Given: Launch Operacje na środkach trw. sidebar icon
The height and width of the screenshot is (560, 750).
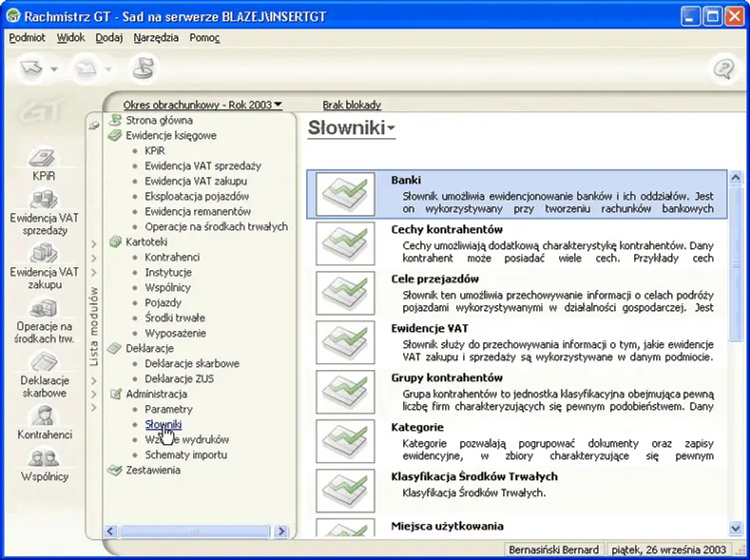Looking at the screenshot, I should click(44, 309).
